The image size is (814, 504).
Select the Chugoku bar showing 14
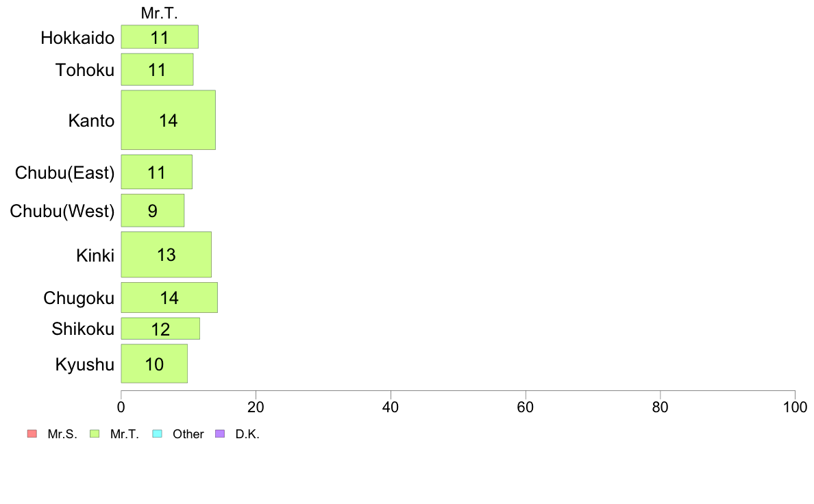click(x=169, y=297)
